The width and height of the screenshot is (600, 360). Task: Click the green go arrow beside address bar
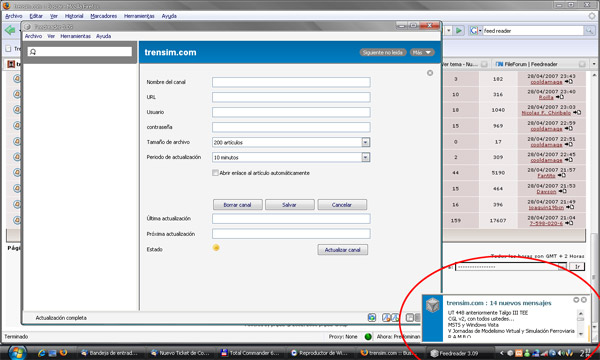[x=459, y=31]
